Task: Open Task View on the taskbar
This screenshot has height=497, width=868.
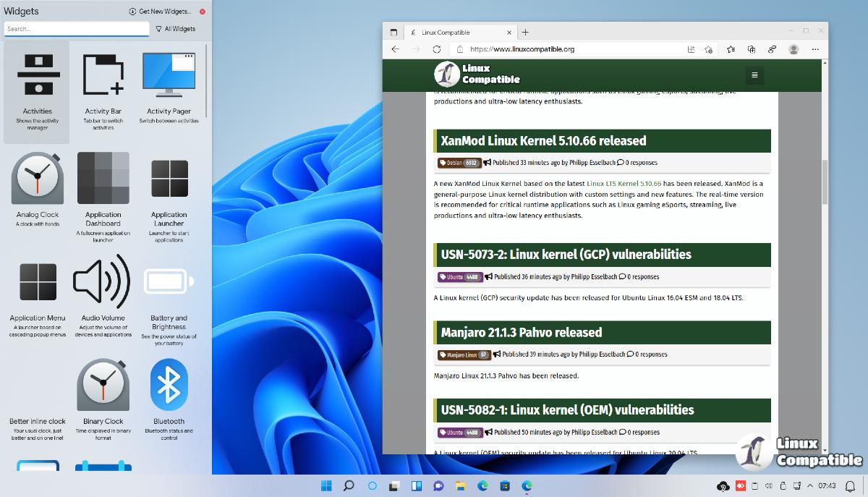Action: (394, 485)
